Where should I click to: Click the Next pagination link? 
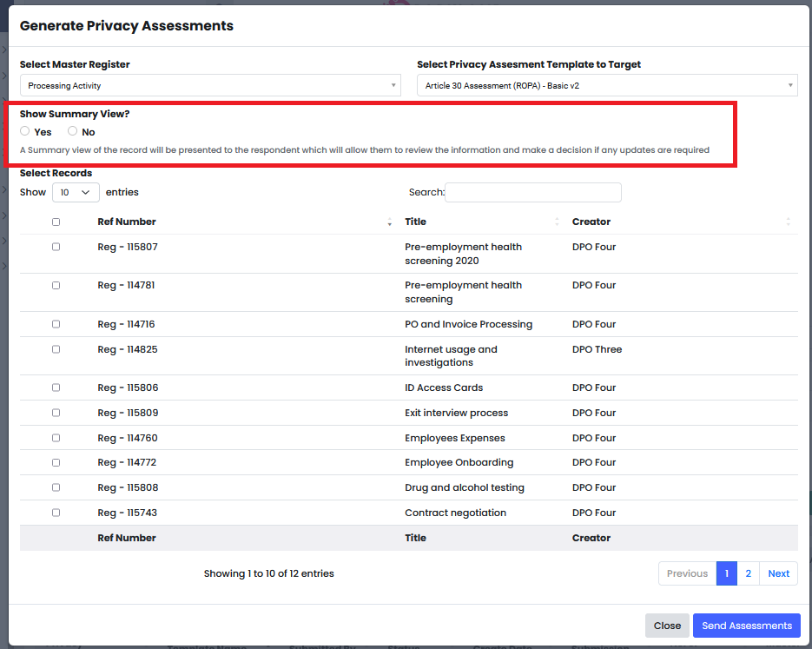click(778, 573)
